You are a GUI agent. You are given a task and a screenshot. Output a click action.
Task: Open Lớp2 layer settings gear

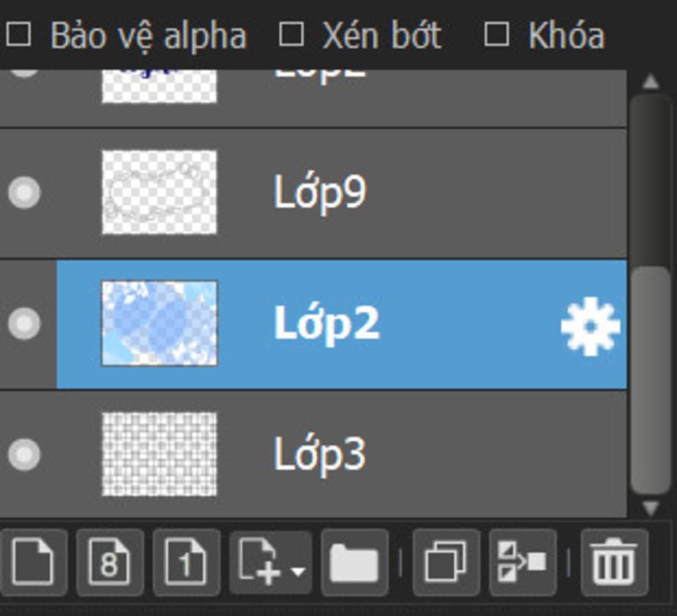pyautogui.click(x=590, y=326)
